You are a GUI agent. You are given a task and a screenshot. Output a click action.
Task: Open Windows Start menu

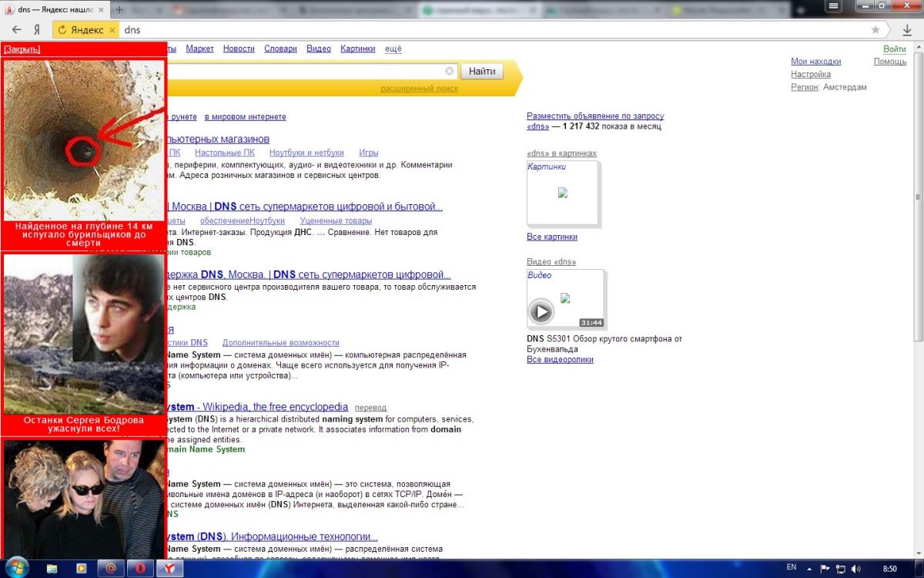(x=16, y=568)
